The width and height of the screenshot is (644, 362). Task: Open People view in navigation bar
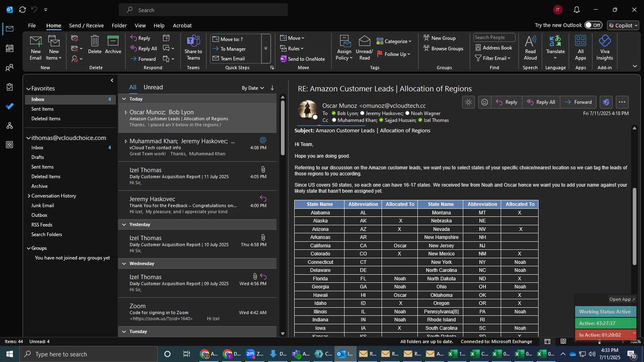[x=10, y=68]
